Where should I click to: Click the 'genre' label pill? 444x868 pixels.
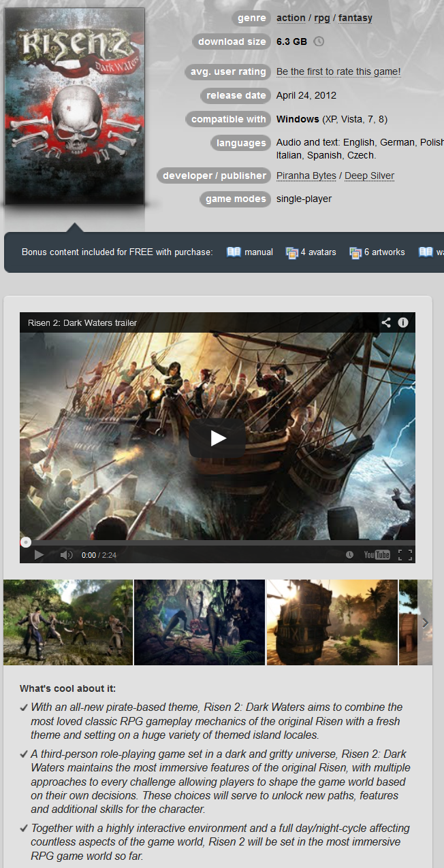[x=251, y=18]
